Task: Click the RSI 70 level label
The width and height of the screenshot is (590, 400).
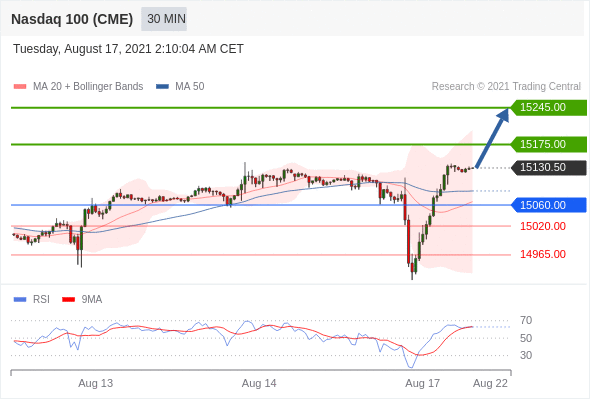Action: click(x=526, y=321)
